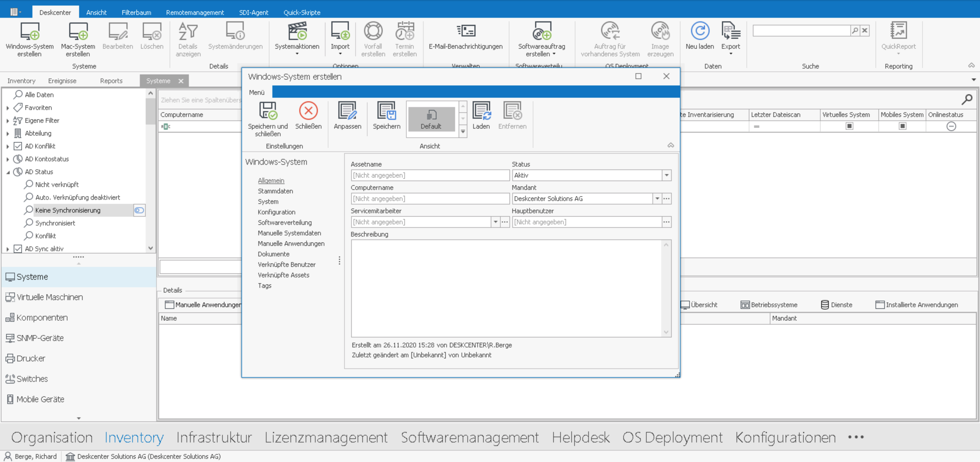Viewport: 980px width, 462px height.
Task: Open the Mandant dropdown arrow
Action: [657, 199]
